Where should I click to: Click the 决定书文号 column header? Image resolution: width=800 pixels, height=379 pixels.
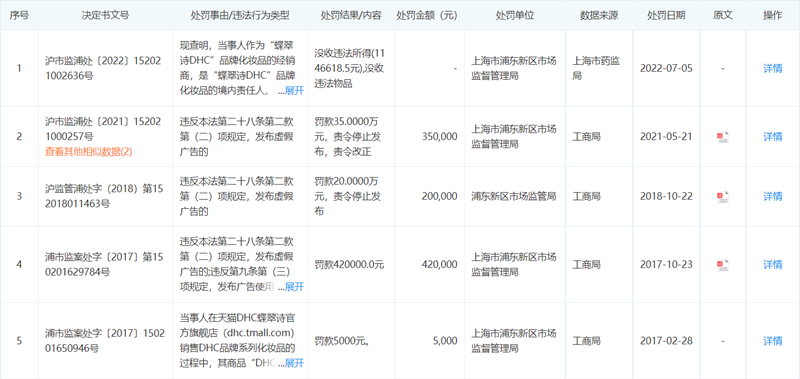(106, 15)
